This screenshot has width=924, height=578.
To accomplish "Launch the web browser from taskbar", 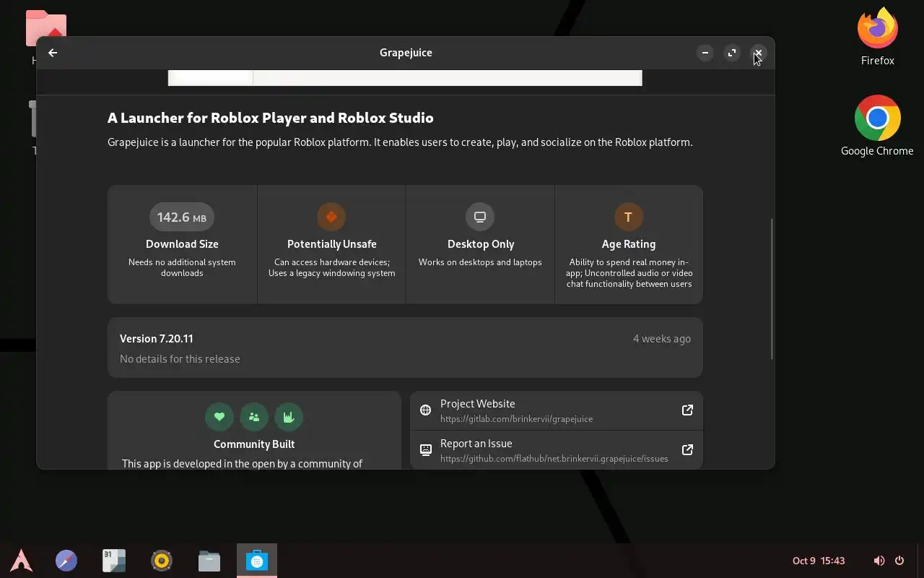I will click(66, 561).
